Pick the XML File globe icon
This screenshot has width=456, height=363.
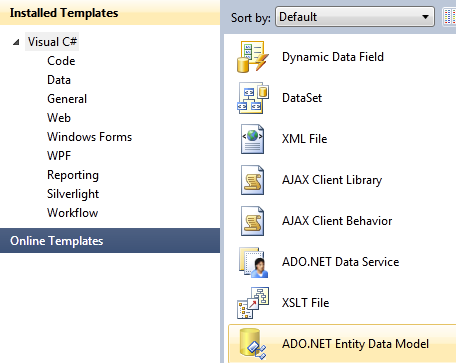point(253,139)
